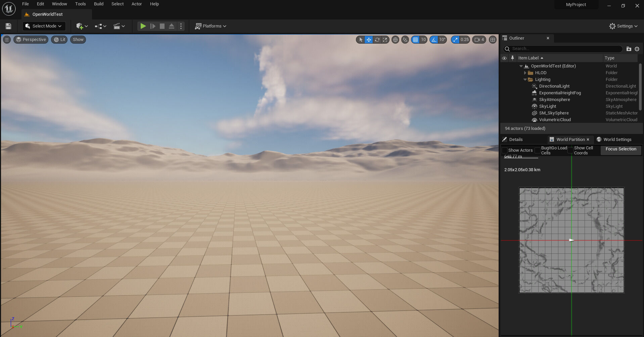The height and width of the screenshot is (337, 644).
Task: Toggle grid snapping in viewport toolbar
Action: (x=416, y=40)
